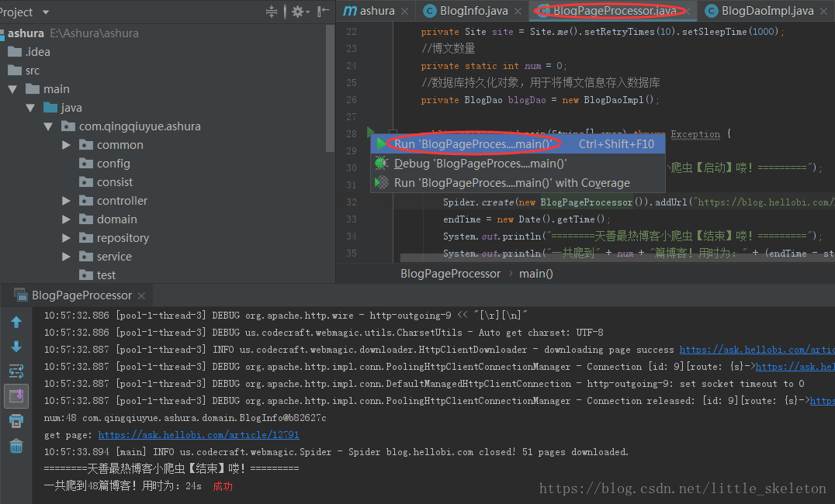Close BlogInfo.java tab
The height and width of the screenshot is (504, 835).
coord(518,11)
